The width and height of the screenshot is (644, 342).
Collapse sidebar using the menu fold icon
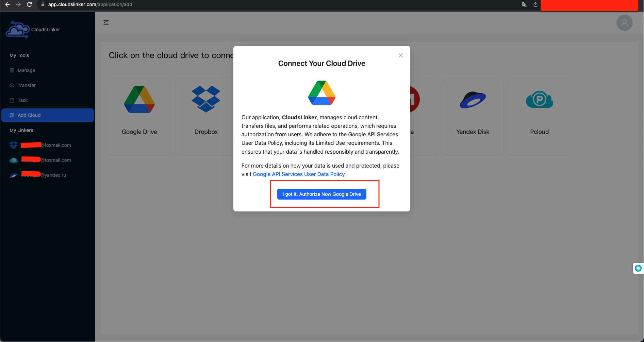[x=106, y=22]
